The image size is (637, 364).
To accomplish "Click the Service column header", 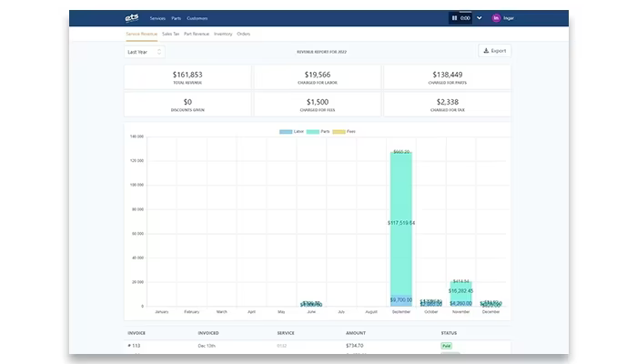I will 286,333.
